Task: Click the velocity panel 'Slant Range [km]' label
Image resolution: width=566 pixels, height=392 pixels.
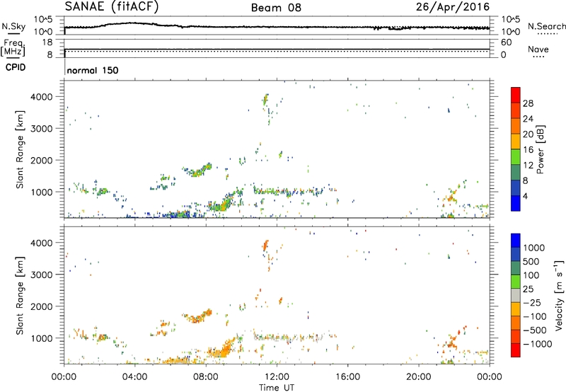Action: click(20, 295)
